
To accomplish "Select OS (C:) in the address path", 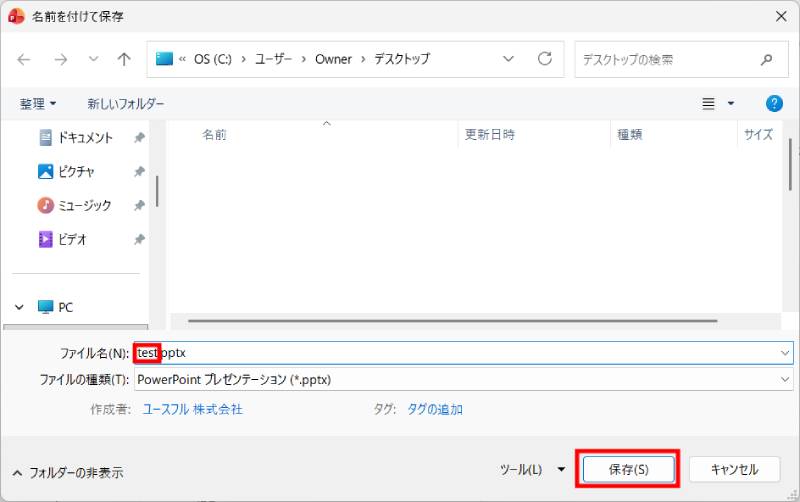I will click(x=213, y=59).
